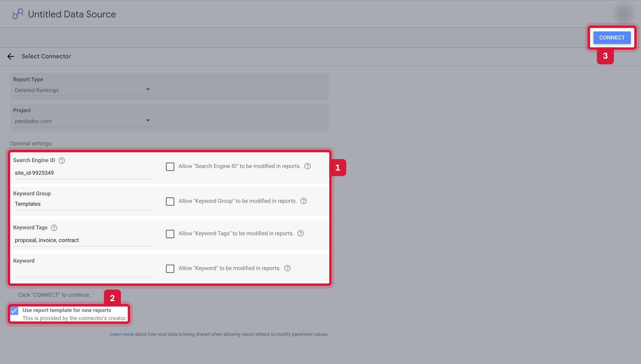Click the empty Keyword input field

83,271
